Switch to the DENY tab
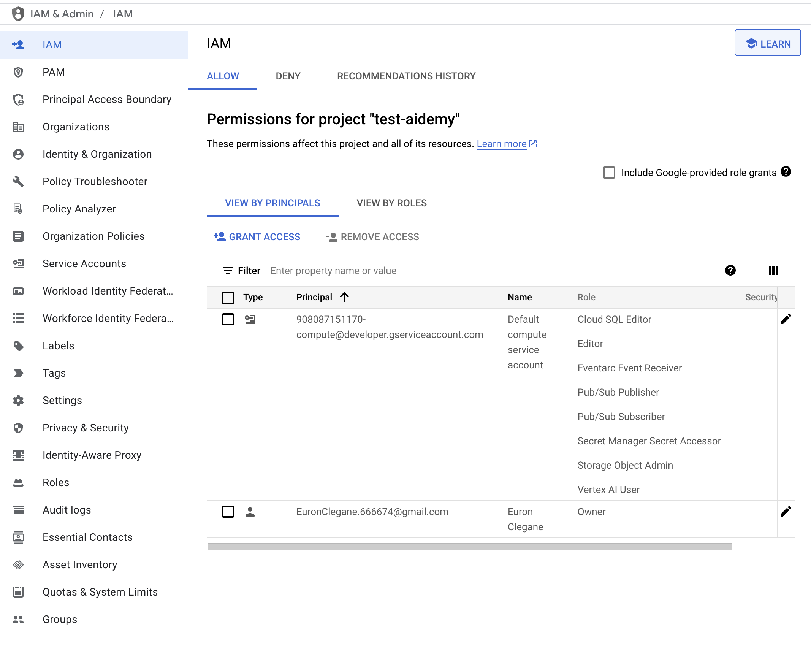This screenshot has width=811, height=672. (288, 75)
